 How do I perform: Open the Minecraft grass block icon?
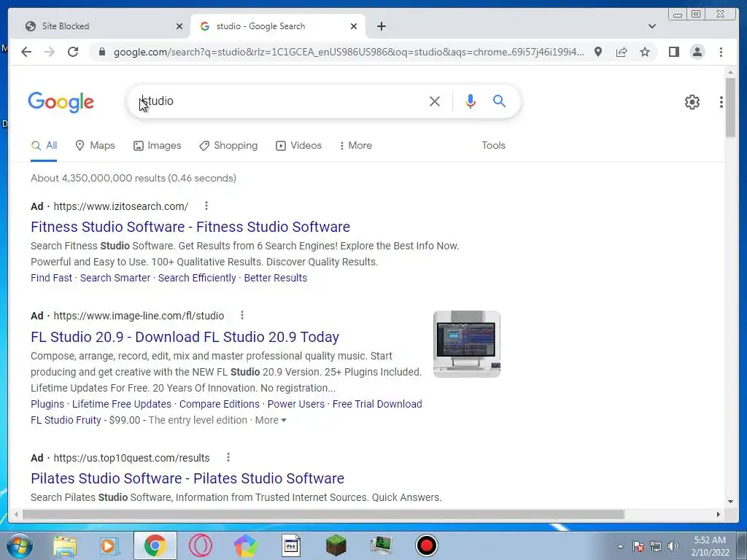tap(336, 545)
